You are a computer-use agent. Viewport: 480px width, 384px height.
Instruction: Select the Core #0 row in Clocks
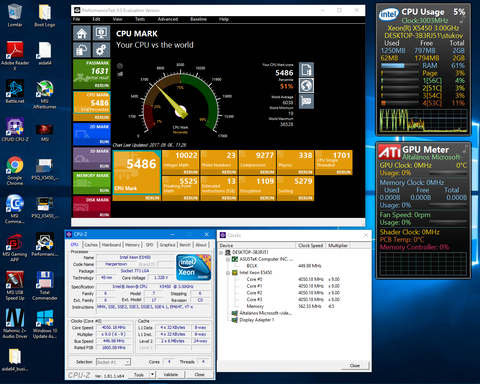click(x=295, y=279)
